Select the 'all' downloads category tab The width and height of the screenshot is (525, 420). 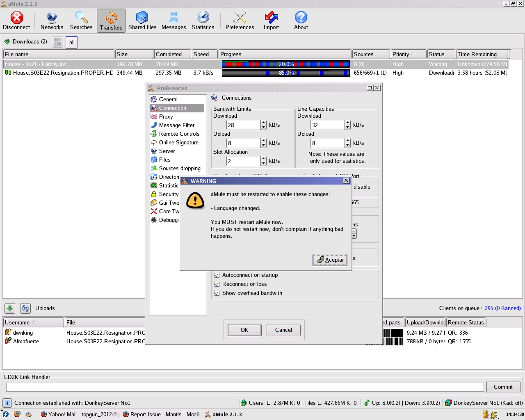(72, 42)
